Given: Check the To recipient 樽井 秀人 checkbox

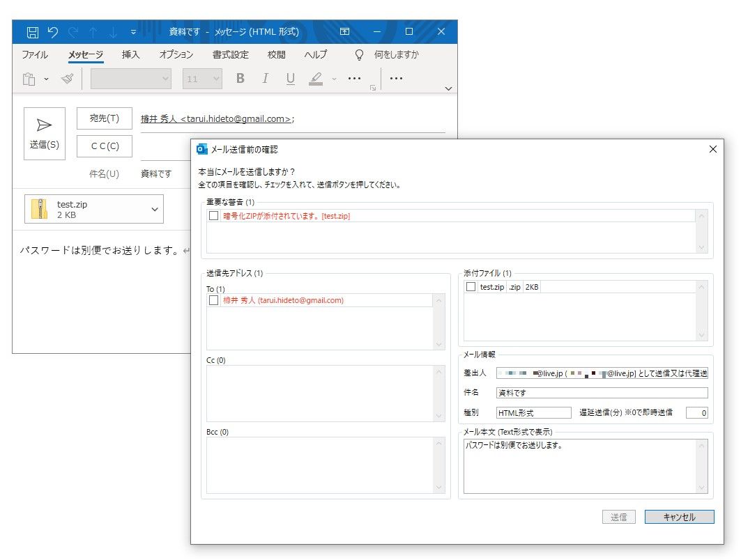Looking at the screenshot, I should click(x=213, y=300).
